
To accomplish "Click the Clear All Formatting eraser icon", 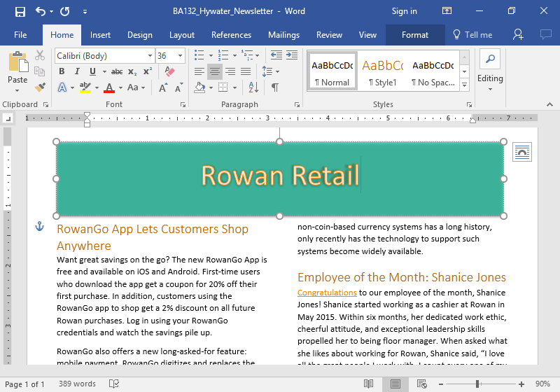I will [169, 71].
